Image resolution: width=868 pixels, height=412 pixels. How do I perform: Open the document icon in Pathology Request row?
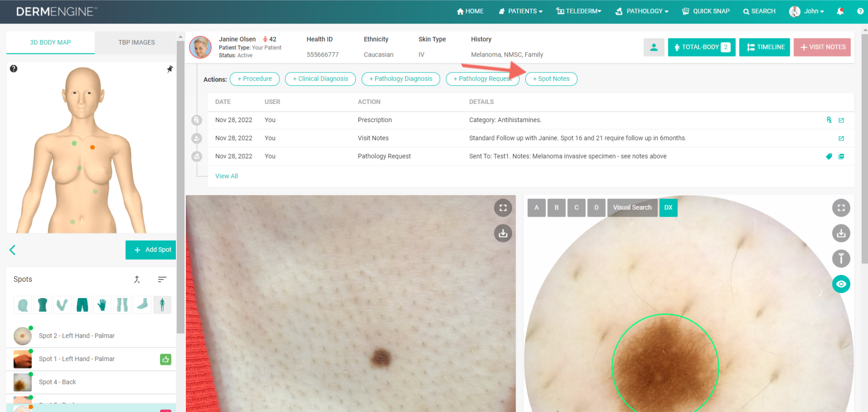tap(841, 156)
